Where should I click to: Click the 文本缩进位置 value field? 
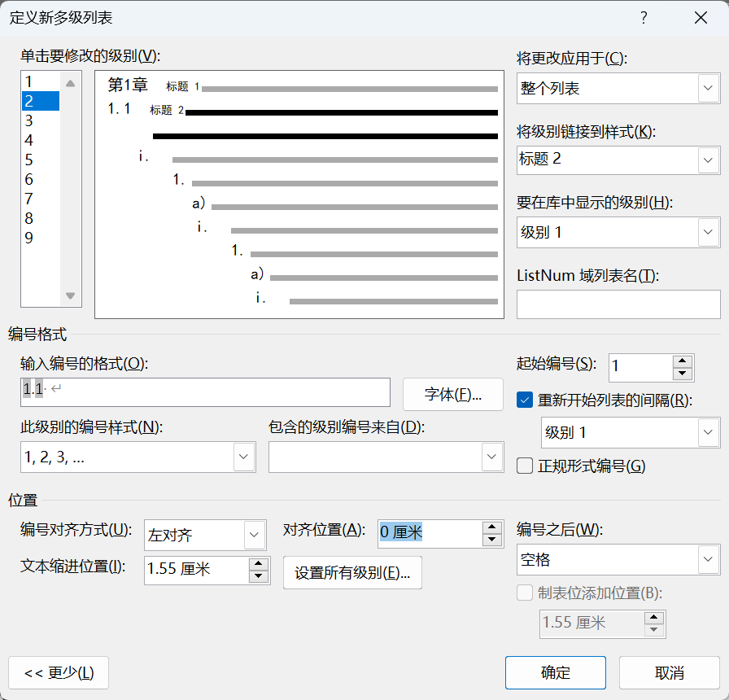[x=197, y=570]
